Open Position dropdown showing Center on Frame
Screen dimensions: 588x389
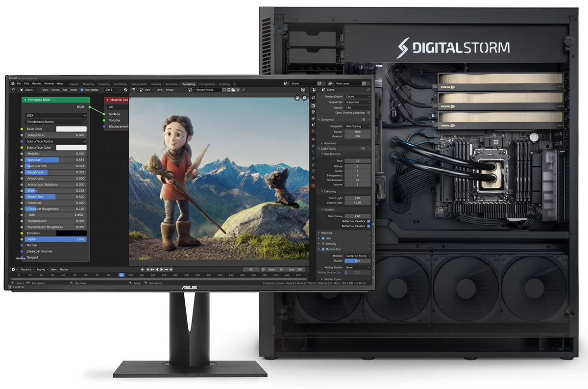tap(358, 256)
